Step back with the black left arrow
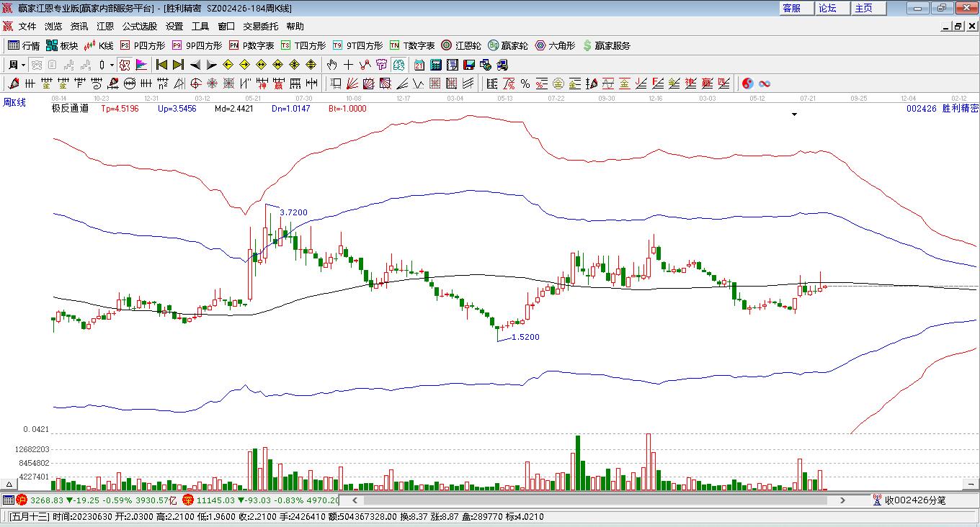980x527 pixels. pyautogui.click(x=195, y=65)
